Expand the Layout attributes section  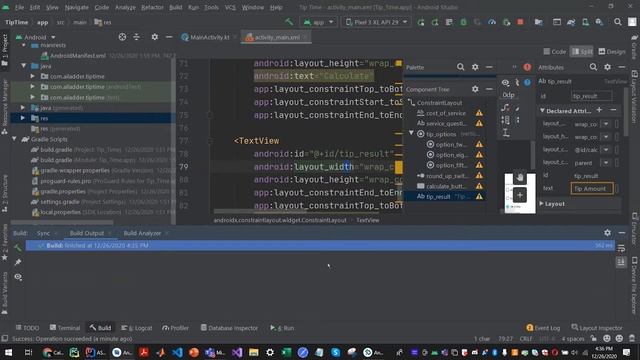[x=542, y=203]
